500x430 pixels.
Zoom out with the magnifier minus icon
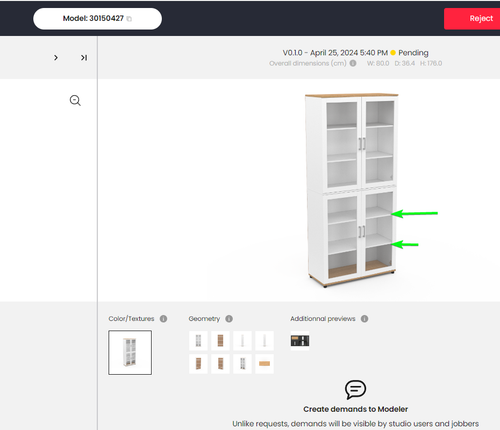tap(75, 100)
